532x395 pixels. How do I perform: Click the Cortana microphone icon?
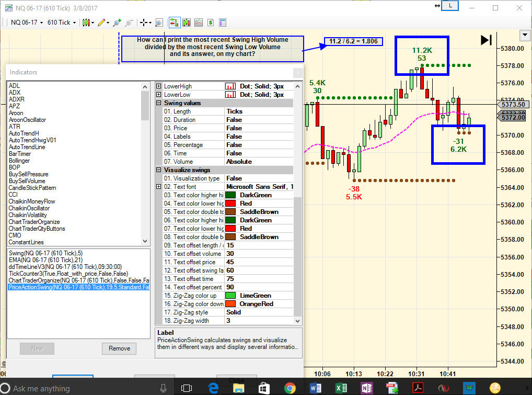[163, 388]
